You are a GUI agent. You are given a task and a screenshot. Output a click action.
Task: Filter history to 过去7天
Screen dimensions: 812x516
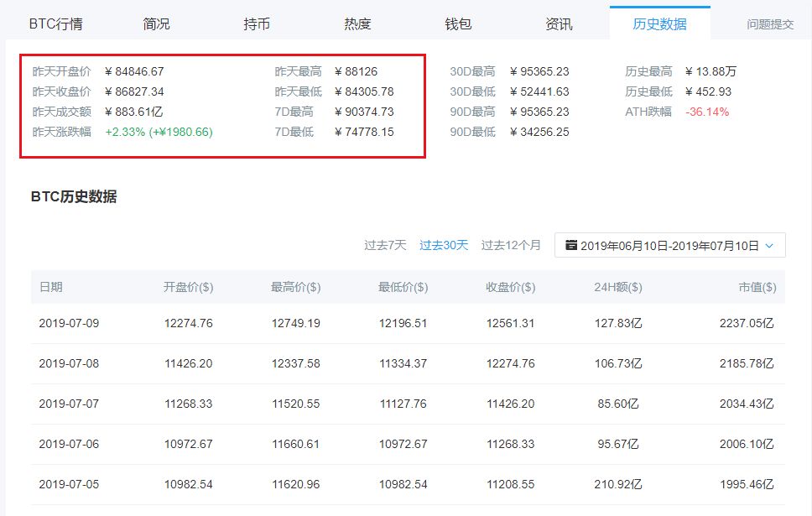(385, 245)
